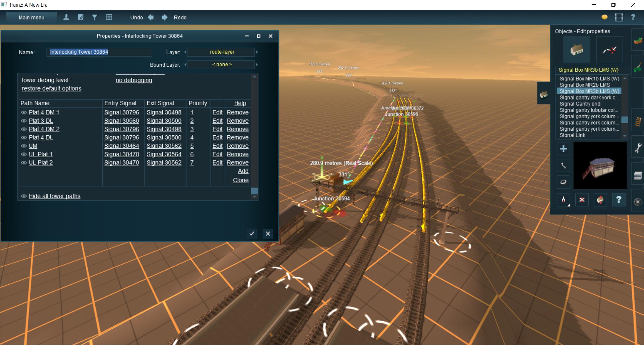644x345 pixels.
Task: Toggle visibility of Plat 4 DM 2 path
Action: (24, 129)
